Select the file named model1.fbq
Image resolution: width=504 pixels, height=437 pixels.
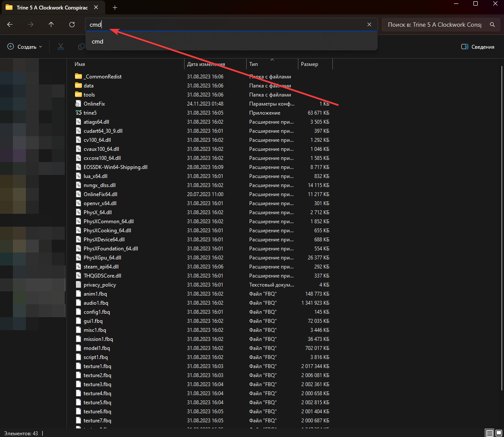click(97, 348)
